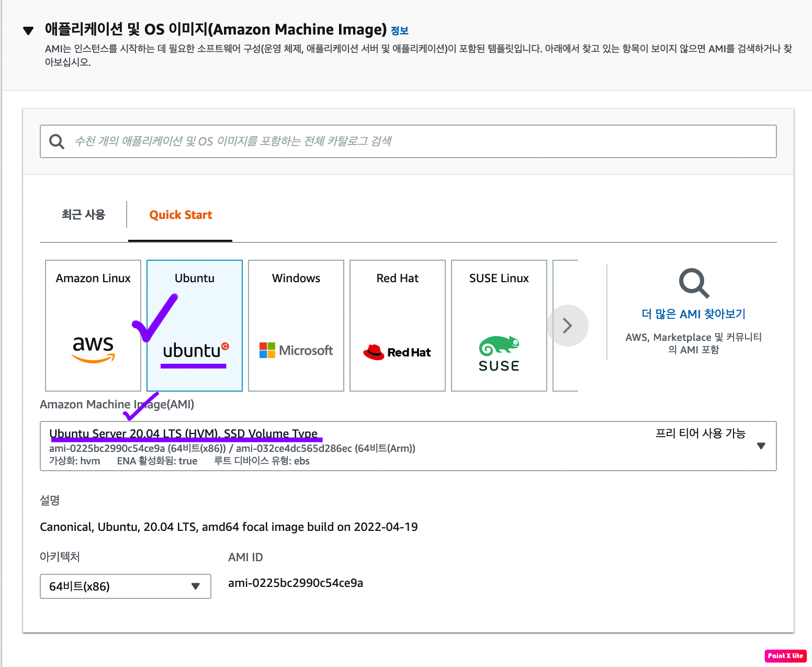
Task: Switch to the 최근 사용 tab
Action: click(x=83, y=215)
